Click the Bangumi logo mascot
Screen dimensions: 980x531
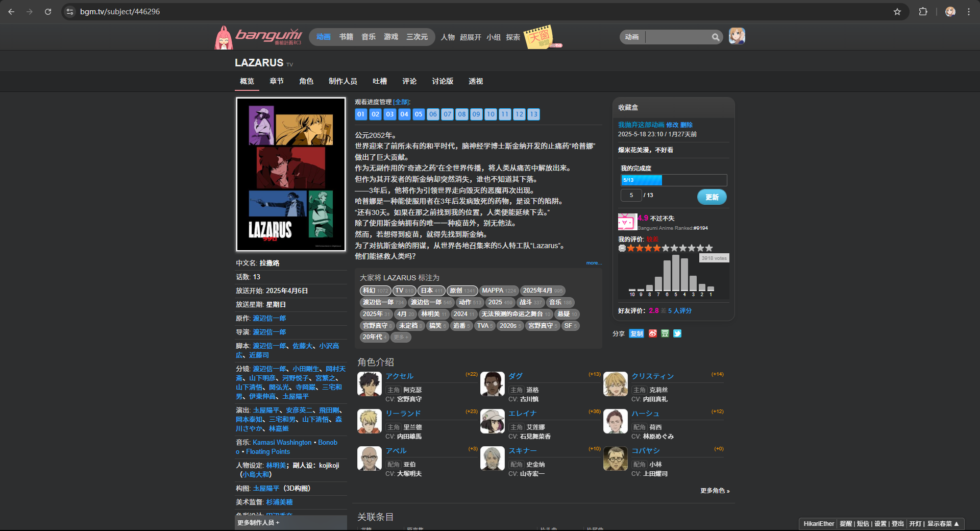pyautogui.click(x=223, y=37)
